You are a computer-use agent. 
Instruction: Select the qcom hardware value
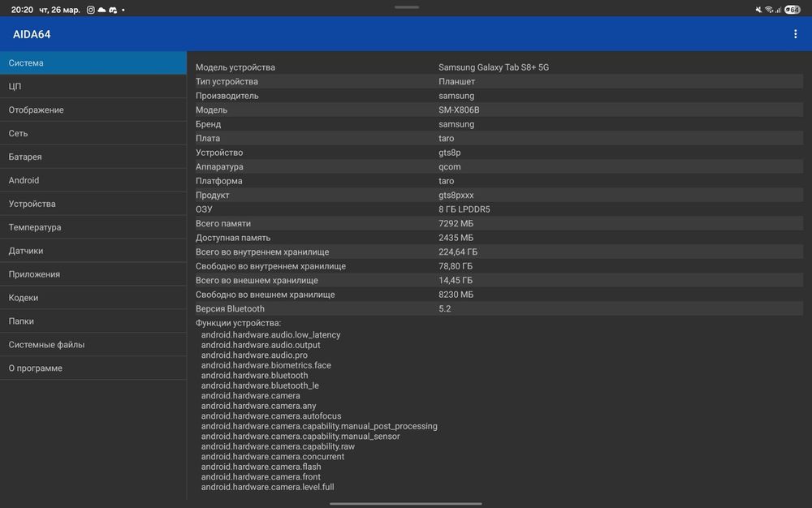point(450,166)
